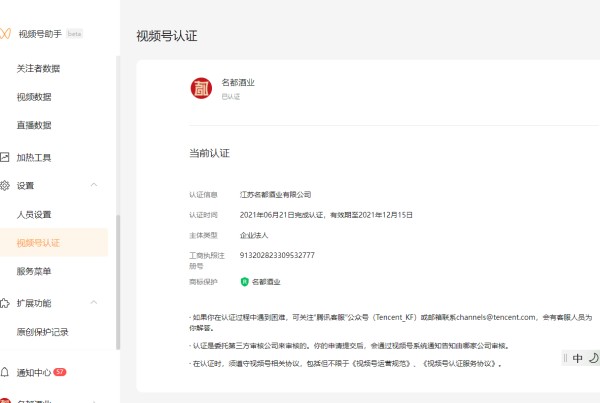
Task: Open 服务菜单 in the sidebar
Action: point(34,271)
